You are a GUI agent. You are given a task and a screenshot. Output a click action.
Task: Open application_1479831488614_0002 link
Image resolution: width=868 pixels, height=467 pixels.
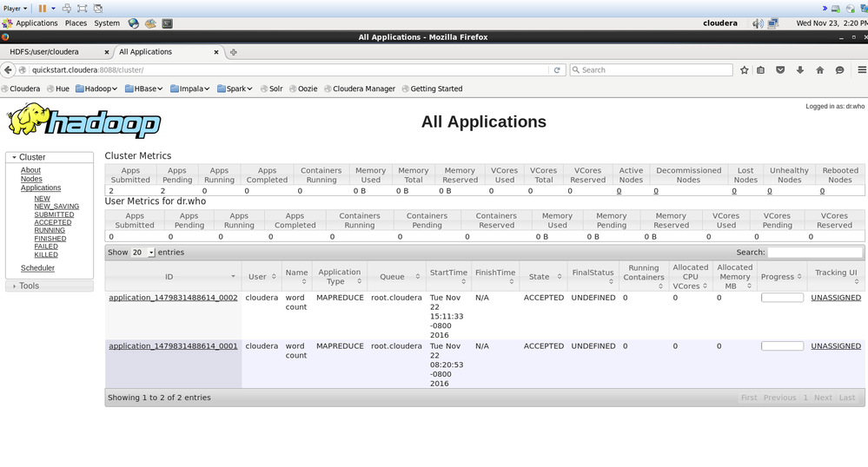[173, 298]
